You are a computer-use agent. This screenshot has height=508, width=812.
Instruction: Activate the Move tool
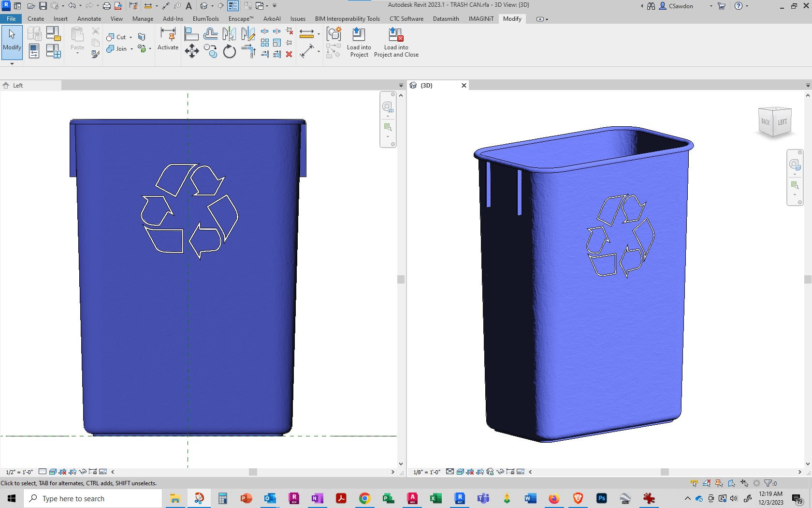192,50
